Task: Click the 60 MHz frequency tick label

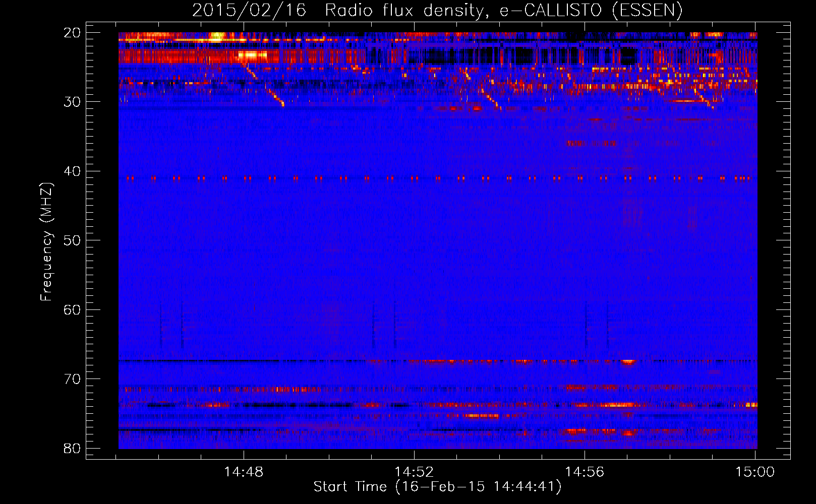Action: click(x=72, y=310)
